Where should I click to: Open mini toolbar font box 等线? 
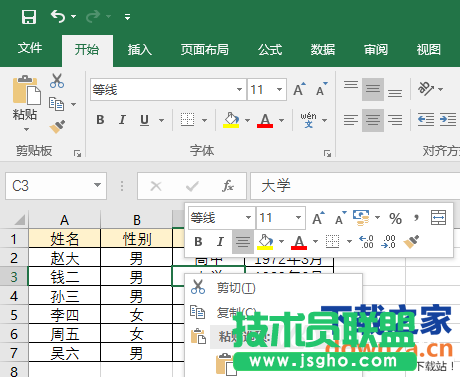(x=221, y=218)
